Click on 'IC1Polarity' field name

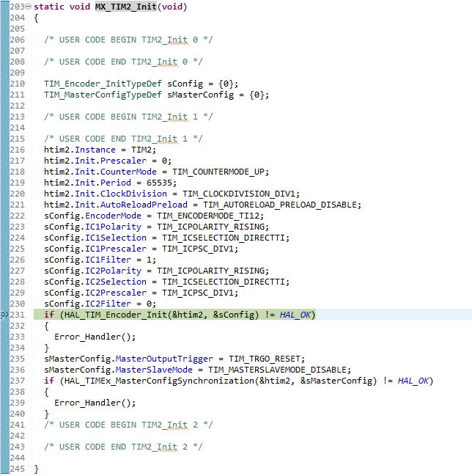(113, 227)
